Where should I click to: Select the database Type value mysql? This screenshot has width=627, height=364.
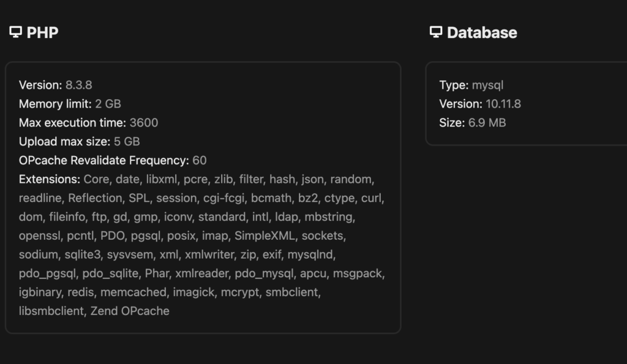487,85
